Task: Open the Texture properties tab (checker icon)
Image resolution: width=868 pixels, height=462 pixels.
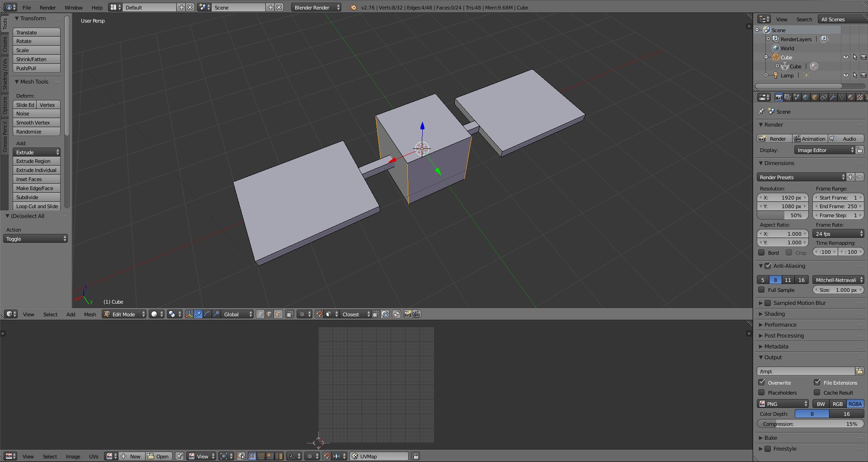Action: [860, 97]
